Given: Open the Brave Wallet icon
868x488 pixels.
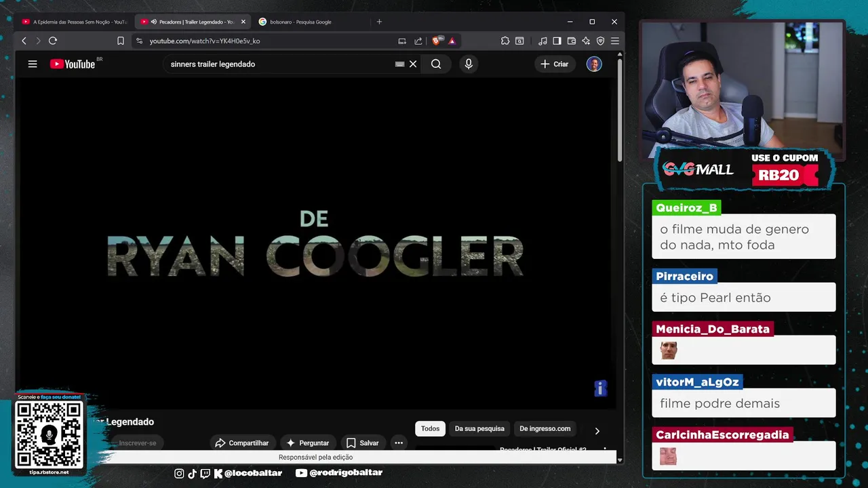Looking at the screenshot, I should coord(571,41).
